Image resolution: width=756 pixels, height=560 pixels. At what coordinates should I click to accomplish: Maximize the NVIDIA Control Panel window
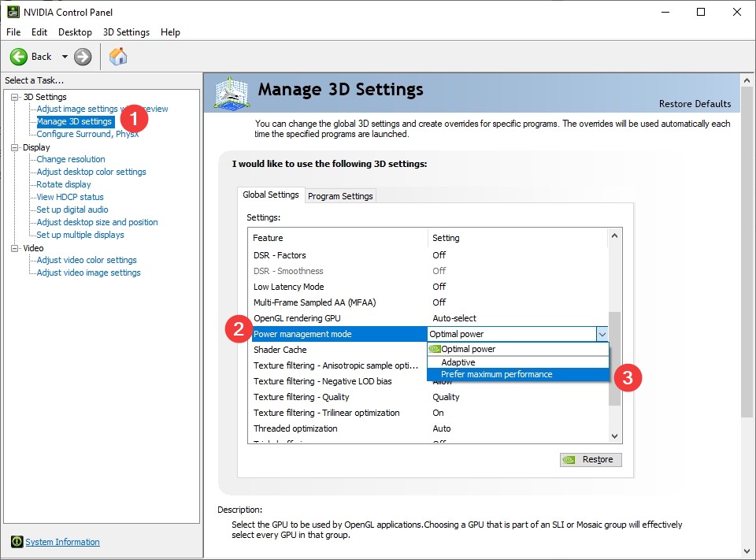click(701, 12)
